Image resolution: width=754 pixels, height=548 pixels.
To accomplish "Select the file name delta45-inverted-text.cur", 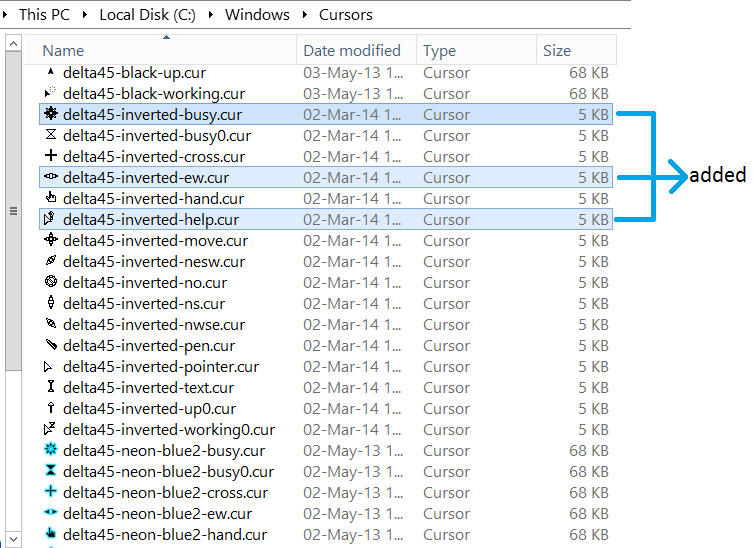I will (149, 387).
